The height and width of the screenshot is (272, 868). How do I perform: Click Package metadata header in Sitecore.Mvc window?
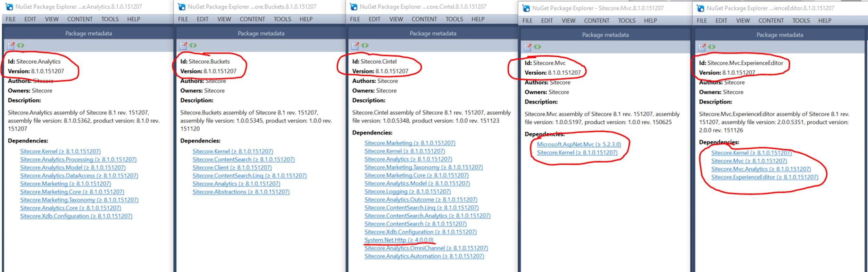pyautogui.click(x=605, y=35)
